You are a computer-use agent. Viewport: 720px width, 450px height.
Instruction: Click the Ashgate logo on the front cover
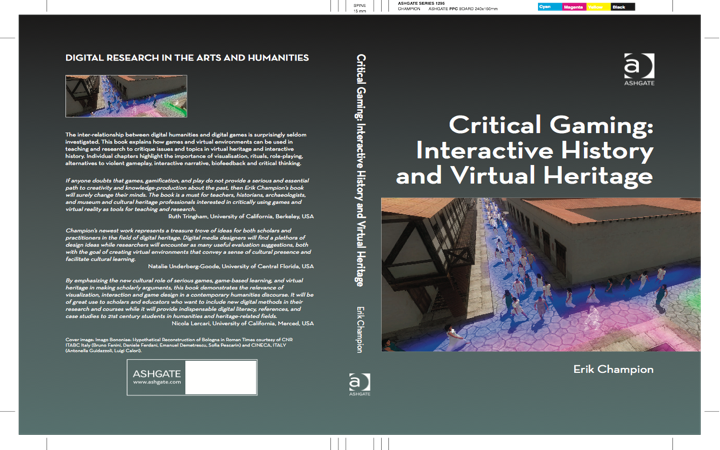click(x=639, y=69)
